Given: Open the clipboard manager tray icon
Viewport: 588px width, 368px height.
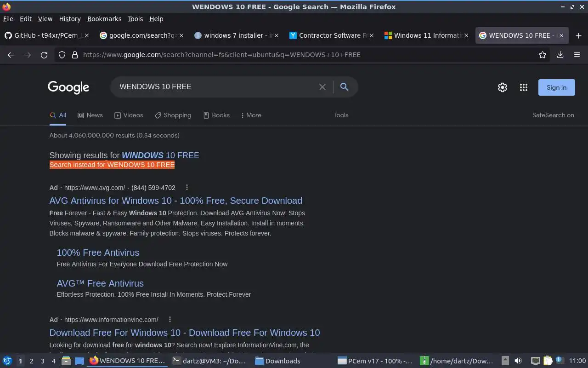Looking at the screenshot, I should coord(548,361).
